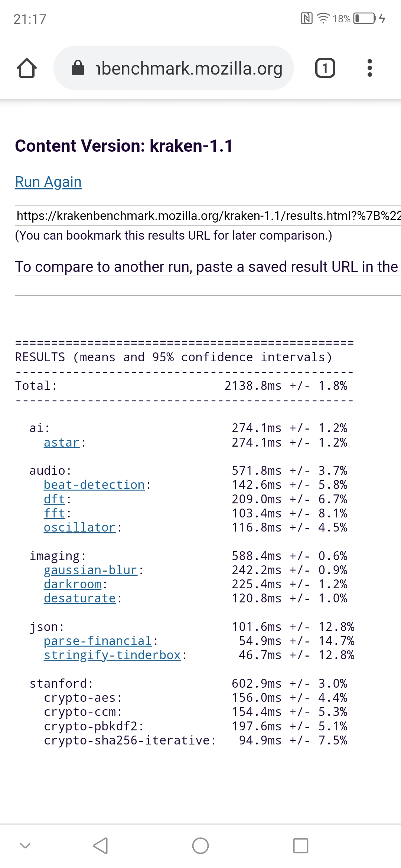Tap the padlock site security icon
Screen dimensions: 401x868
coord(78,68)
